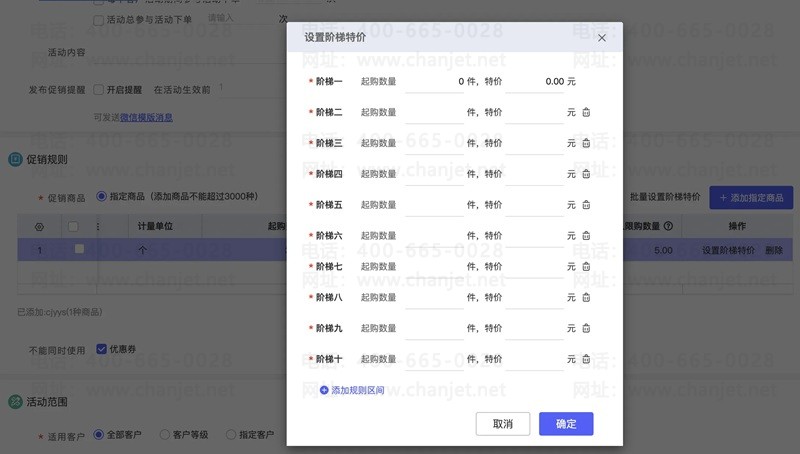Delete tier 阶梯四 with trash icon
This screenshot has height=454, width=800.
point(586,174)
